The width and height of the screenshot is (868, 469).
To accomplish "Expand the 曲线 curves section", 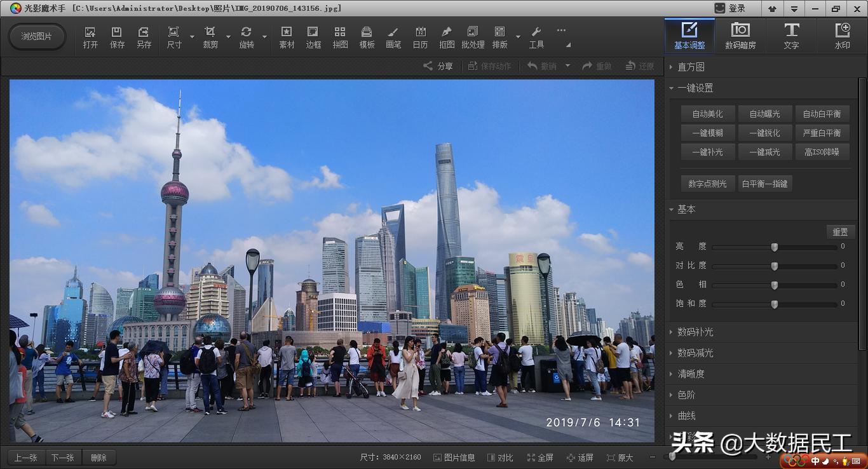I will tap(686, 415).
